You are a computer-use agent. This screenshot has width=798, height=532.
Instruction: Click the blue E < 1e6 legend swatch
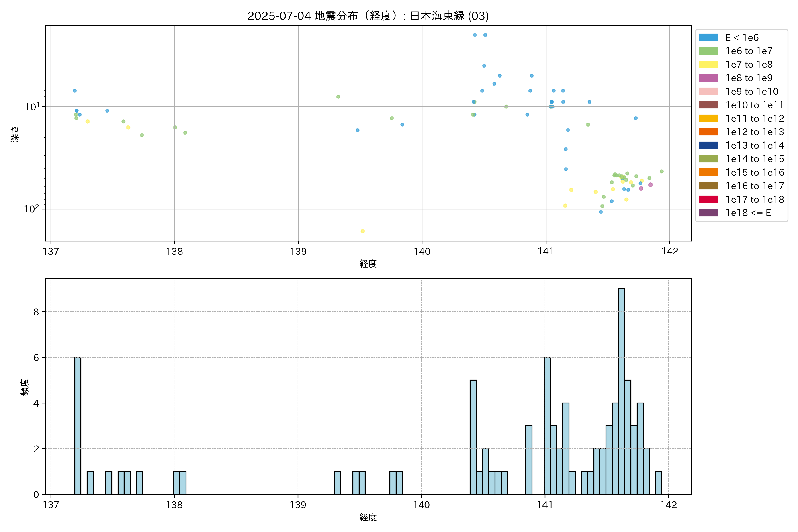point(708,38)
